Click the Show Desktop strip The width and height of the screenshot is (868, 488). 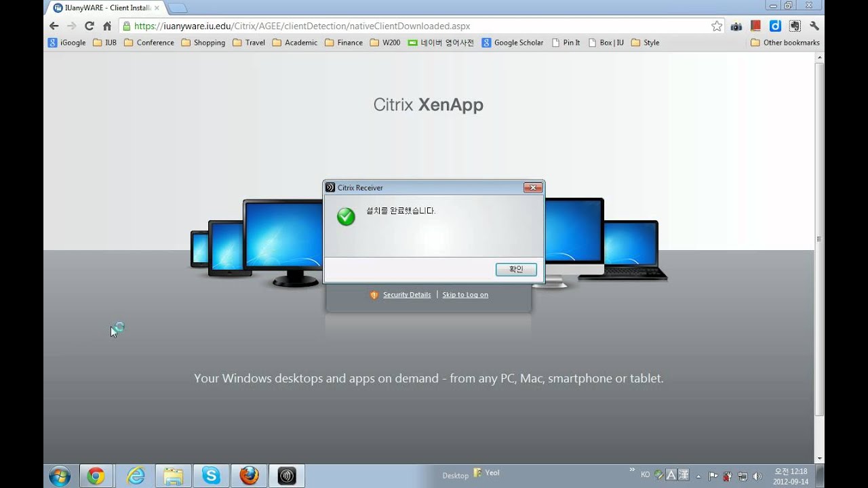[819, 476]
